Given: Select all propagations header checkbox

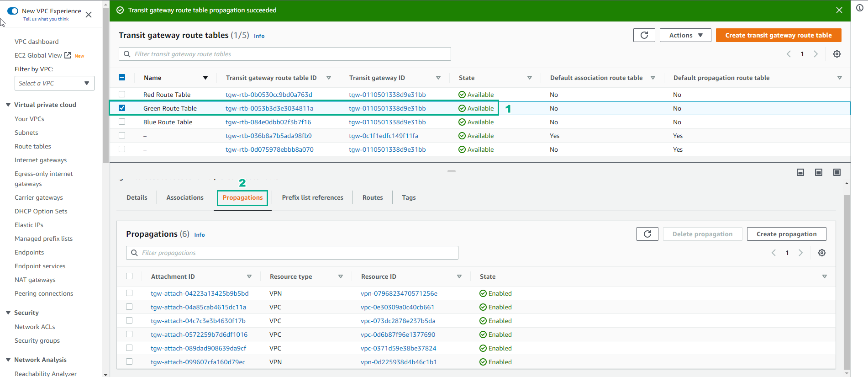Looking at the screenshot, I should tap(129, 276).
